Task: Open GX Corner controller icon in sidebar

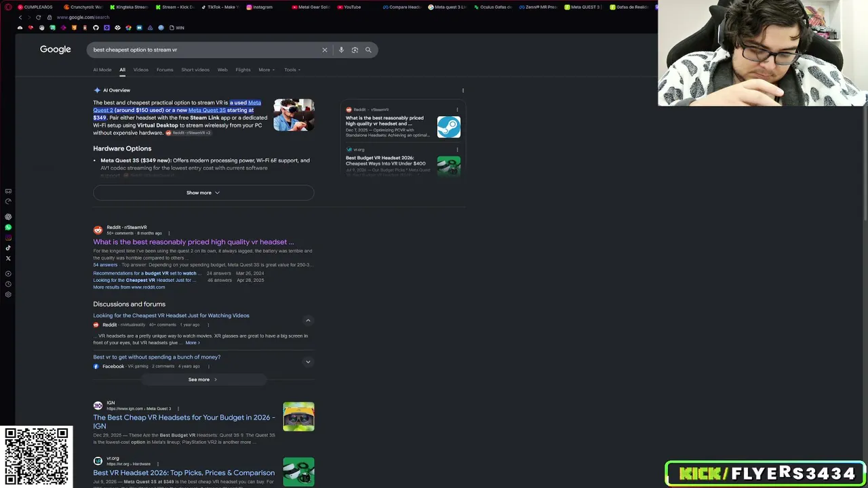Action: (x=8, y=191)
